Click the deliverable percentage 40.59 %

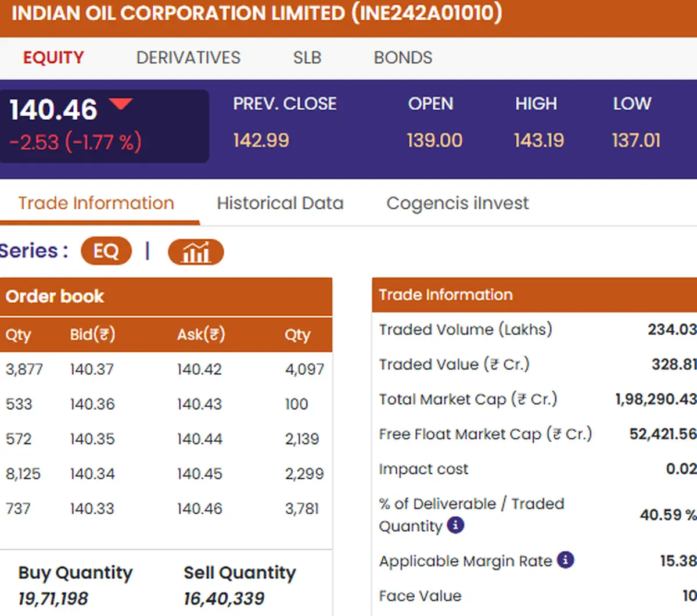click(x=668, y=515)
